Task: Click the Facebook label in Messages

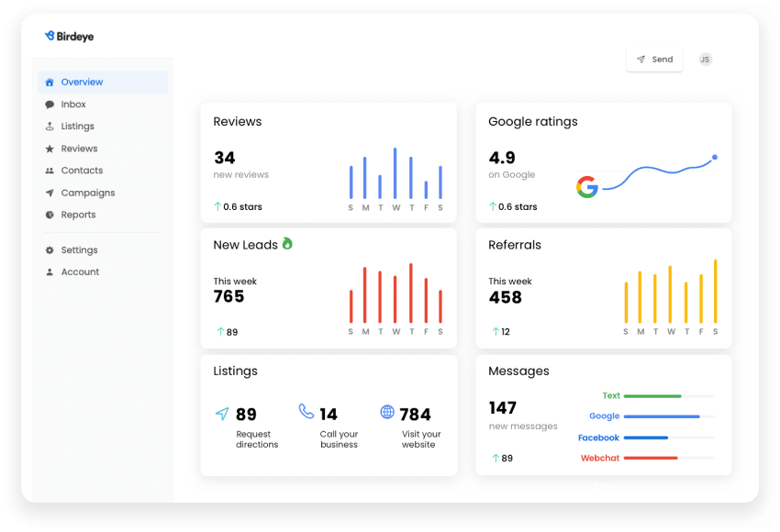Action: [598, 438]
